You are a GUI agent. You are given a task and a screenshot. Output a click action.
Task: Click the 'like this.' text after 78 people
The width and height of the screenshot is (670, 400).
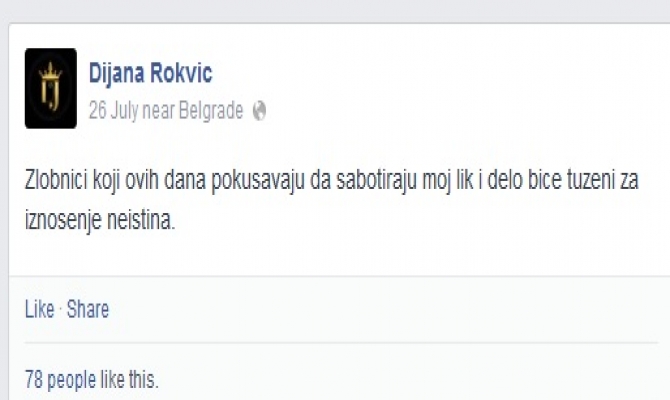tap(129, 379)
